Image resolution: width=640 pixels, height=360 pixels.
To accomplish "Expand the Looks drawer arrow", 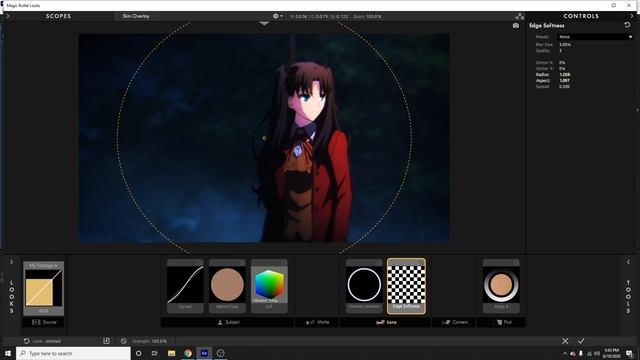I will coord(11,262).
